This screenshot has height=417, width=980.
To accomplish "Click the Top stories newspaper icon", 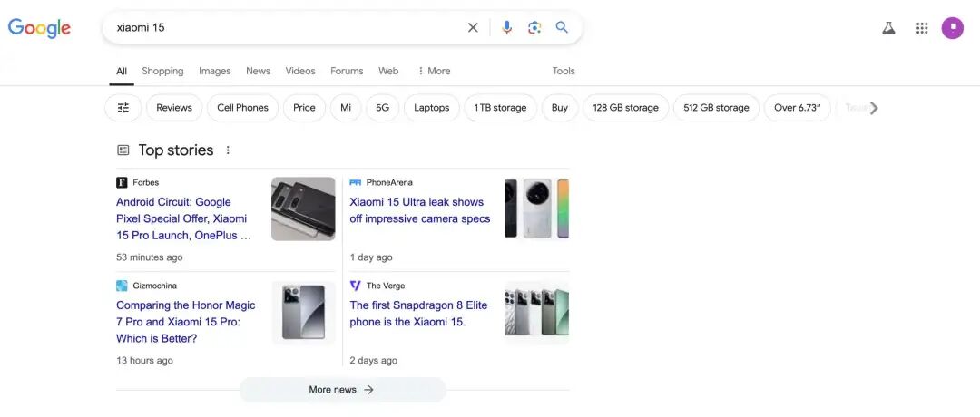I will 123,150.
